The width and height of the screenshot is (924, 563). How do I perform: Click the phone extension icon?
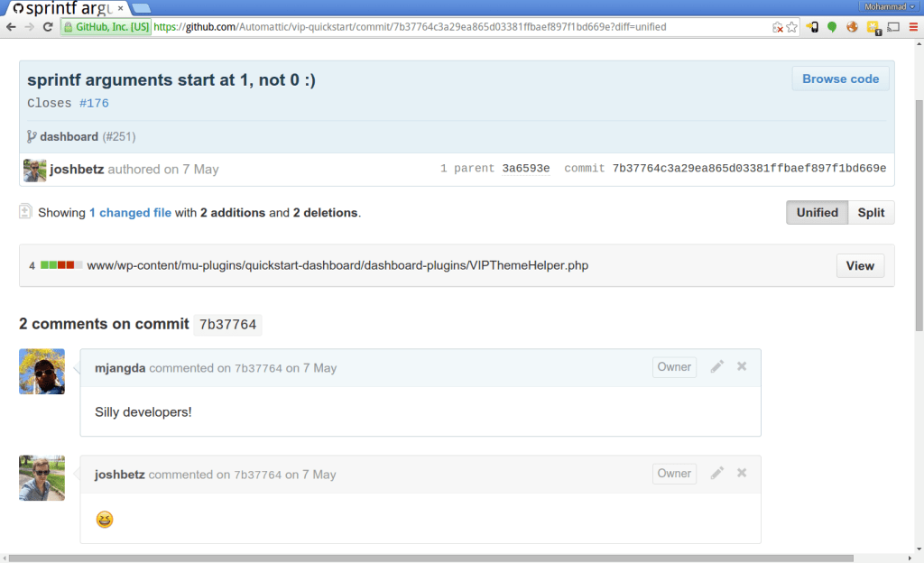(812, 27)
